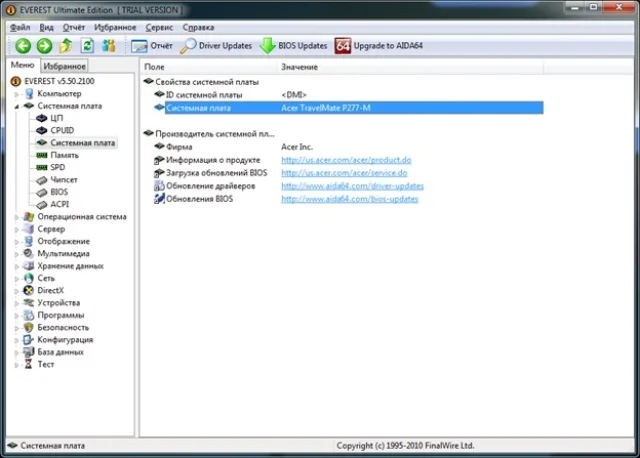Open the Справка menu
The image size is (640, 458).
(198, 27)
